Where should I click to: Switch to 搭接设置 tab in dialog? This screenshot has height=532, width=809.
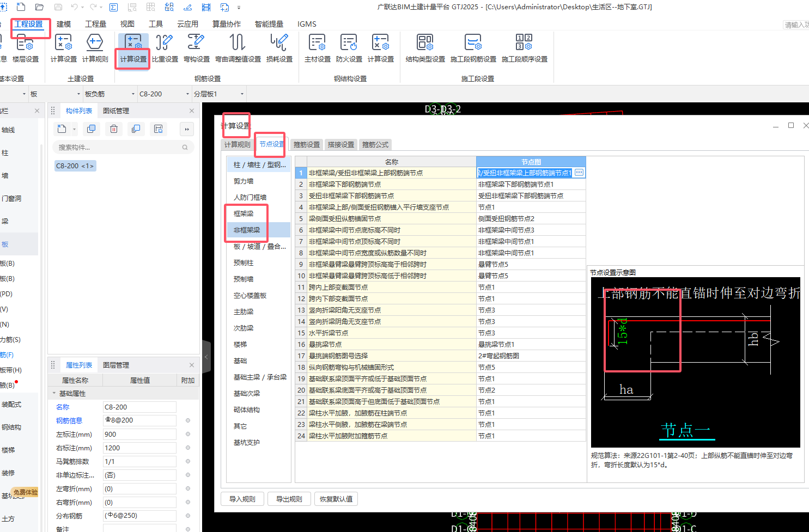tap(341, 144)
